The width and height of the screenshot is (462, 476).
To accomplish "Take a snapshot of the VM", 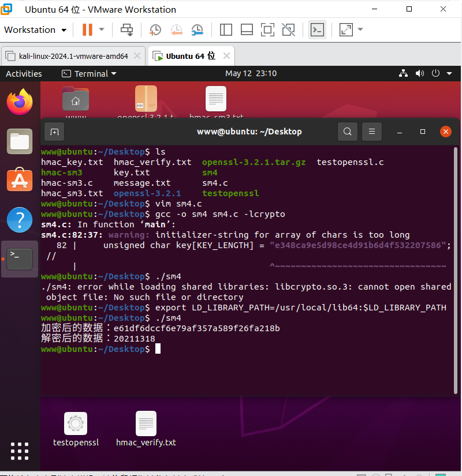I will point(155,30).
